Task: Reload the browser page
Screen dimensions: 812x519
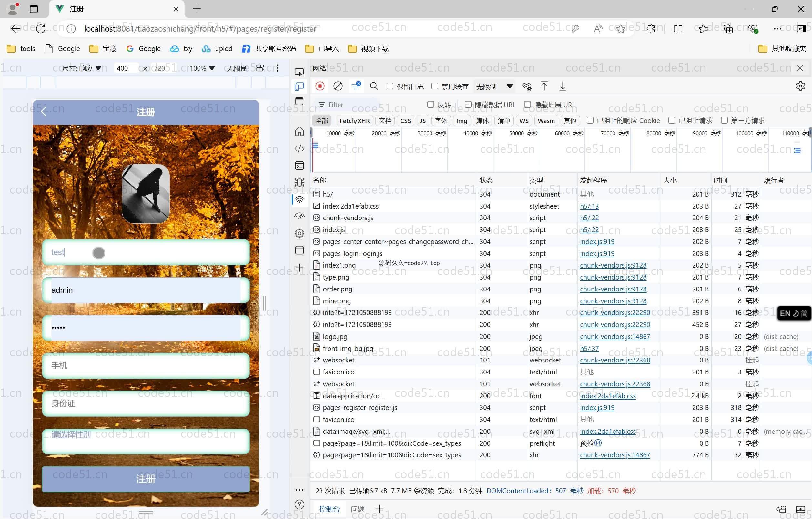Action: (x=41, y=29)
